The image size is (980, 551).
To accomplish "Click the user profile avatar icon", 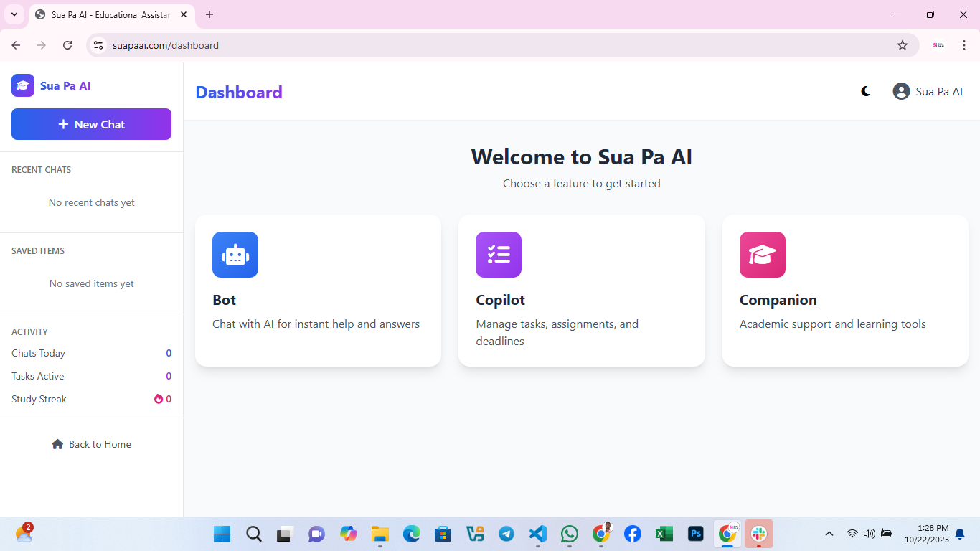I will (901, 91).
